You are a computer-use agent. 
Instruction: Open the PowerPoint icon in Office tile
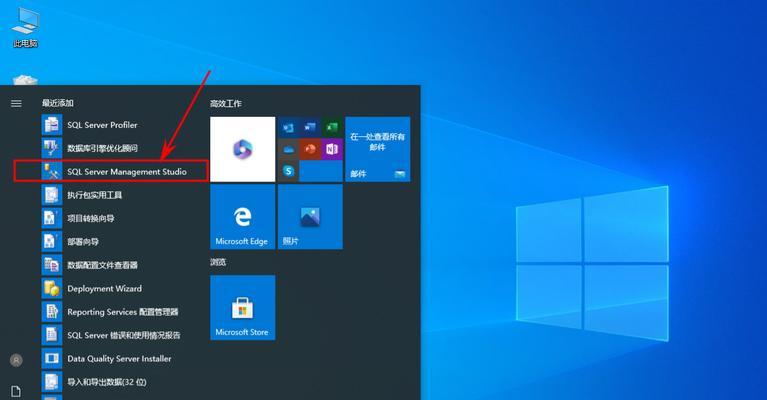click(x=310, y=149)
